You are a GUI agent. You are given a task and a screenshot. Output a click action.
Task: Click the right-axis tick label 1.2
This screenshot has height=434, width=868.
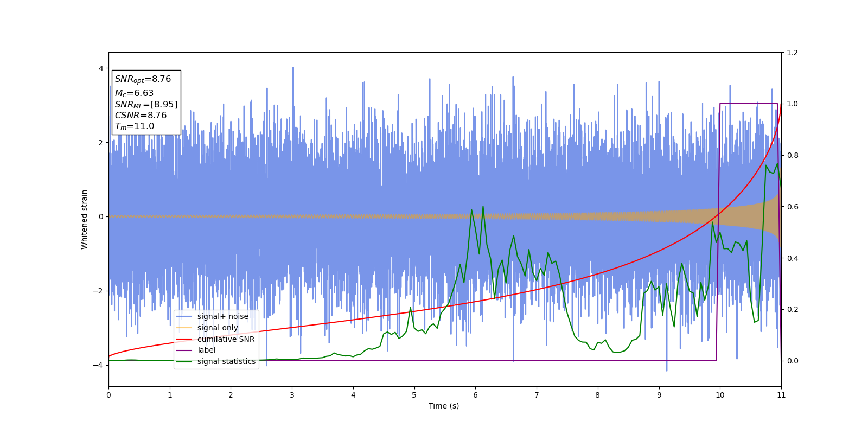[x=792, y=53]
